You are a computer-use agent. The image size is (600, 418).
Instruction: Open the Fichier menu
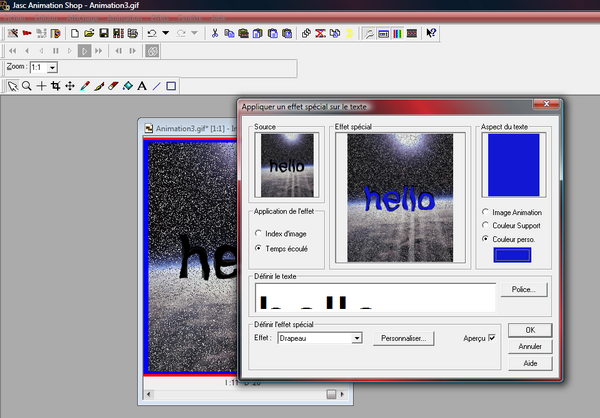tap(15, 18)
